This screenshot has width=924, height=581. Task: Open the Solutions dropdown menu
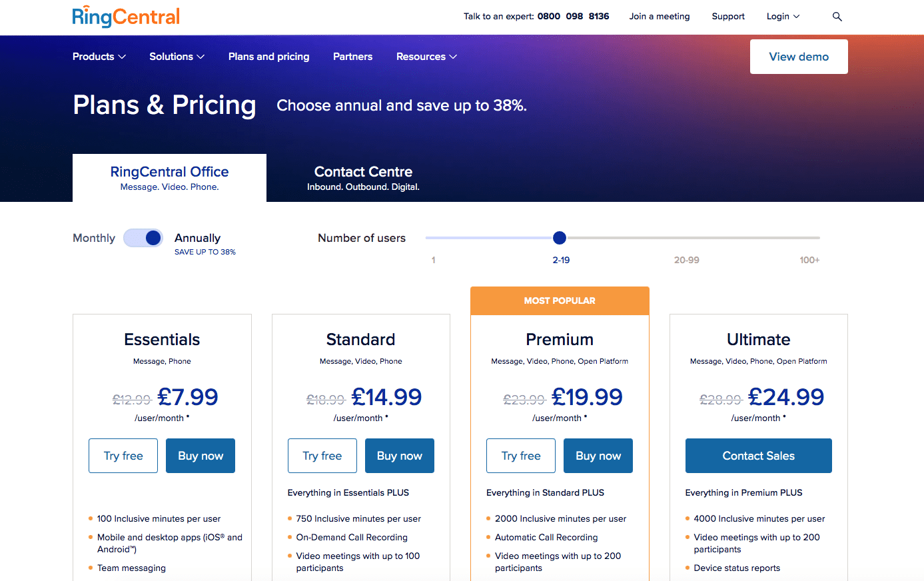(x=177, y=57)
